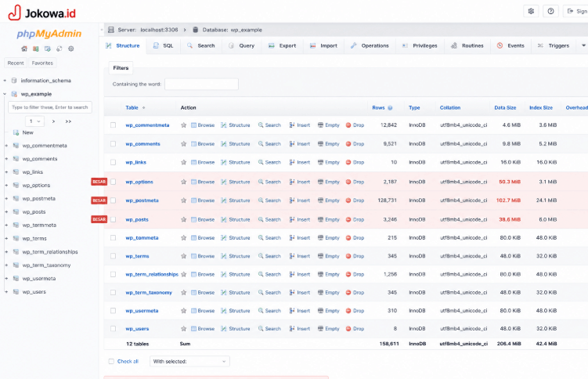Screen dimensions: 588x379
Task: Click the Favorites button in sidebar
Action: tap(42, 63)
